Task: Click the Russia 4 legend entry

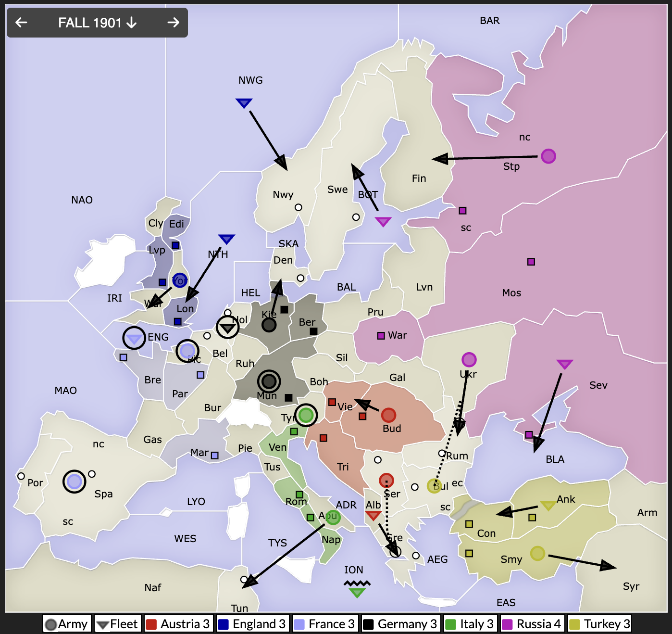Action: (532, 624)
